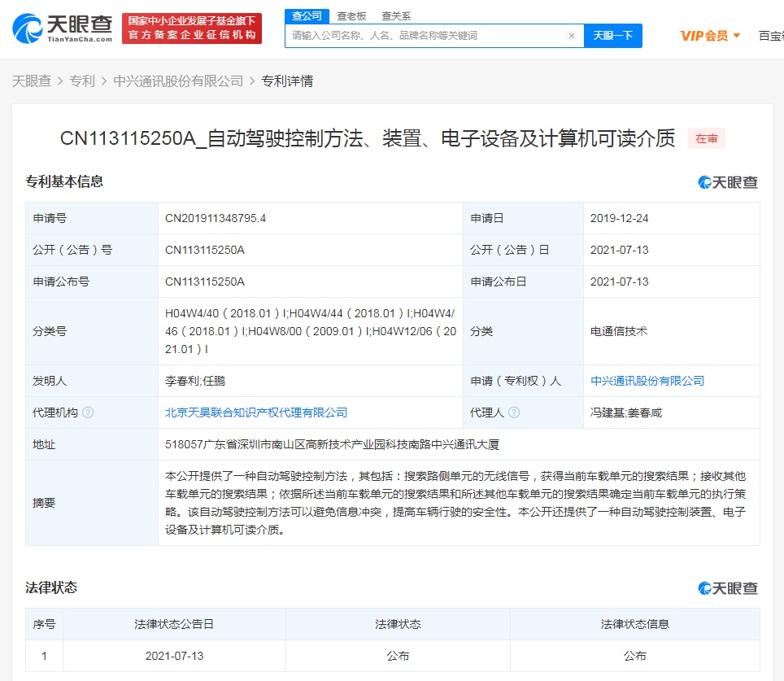This screenshot has height=681, width=784.
Task: Open the VIP会员 dropdown menu
Action: (710, 36)
